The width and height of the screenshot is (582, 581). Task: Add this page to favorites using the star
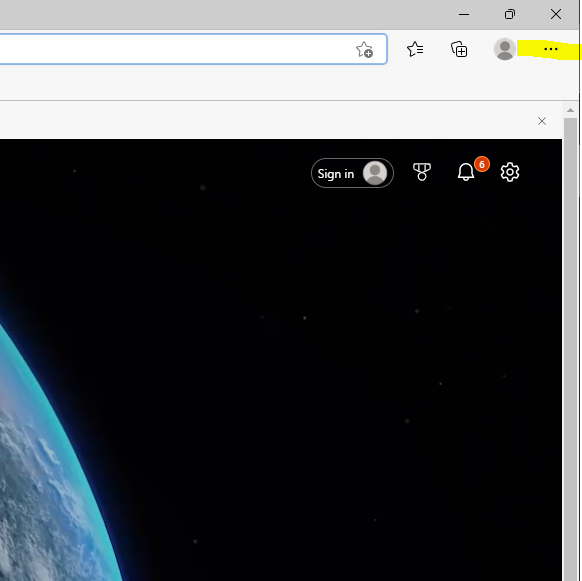pos(364,49)
